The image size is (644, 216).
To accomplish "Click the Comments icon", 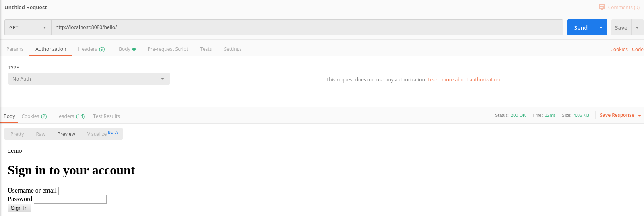I will (x=602, y=7).
